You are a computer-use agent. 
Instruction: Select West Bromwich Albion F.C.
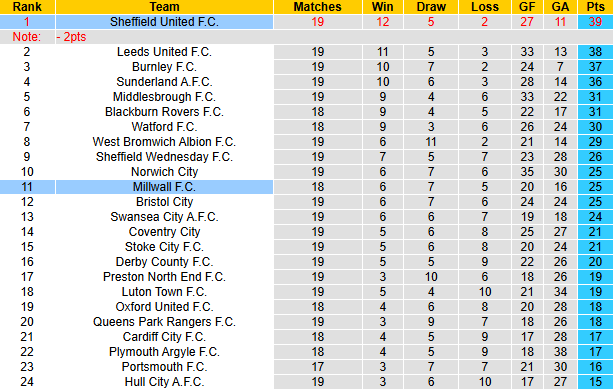click(164, 142)
